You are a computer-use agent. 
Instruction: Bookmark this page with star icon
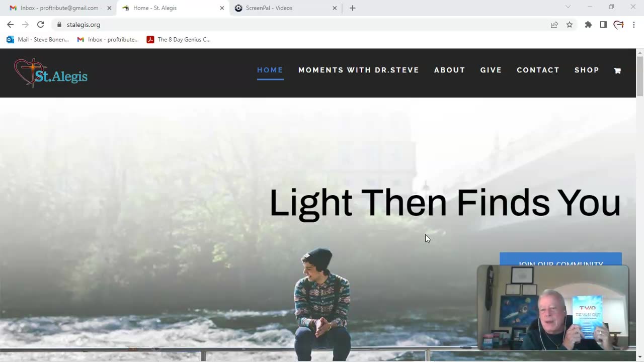click(570, 25)
